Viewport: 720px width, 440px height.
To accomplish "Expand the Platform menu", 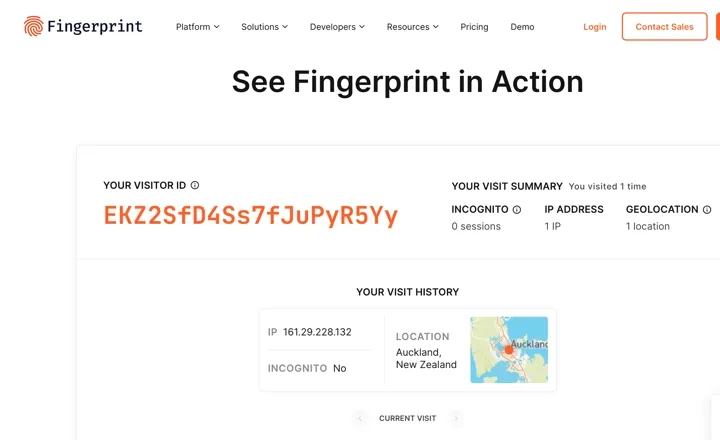I will 197,27.
